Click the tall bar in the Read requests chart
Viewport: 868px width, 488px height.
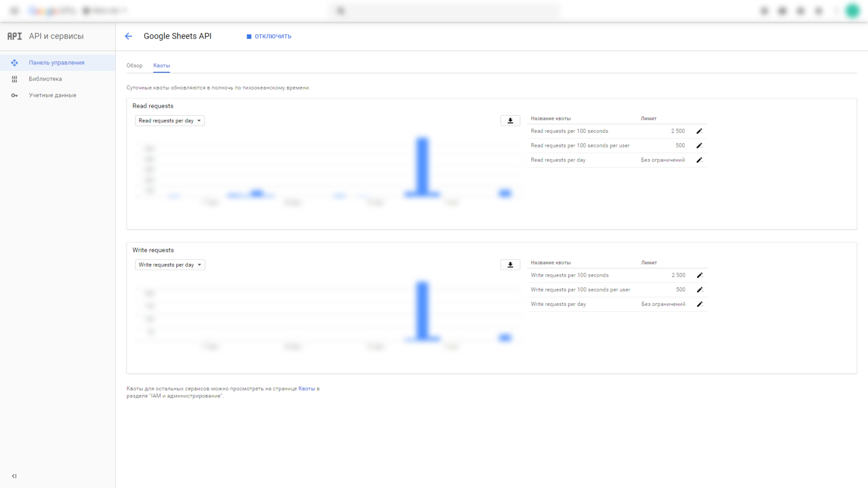(x=422, y=166)
